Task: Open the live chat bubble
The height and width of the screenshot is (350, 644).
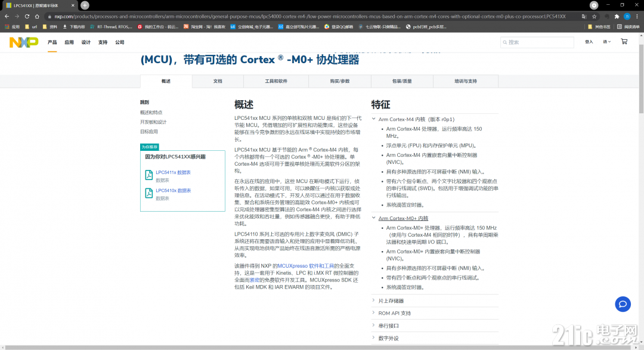Action: 623,304
